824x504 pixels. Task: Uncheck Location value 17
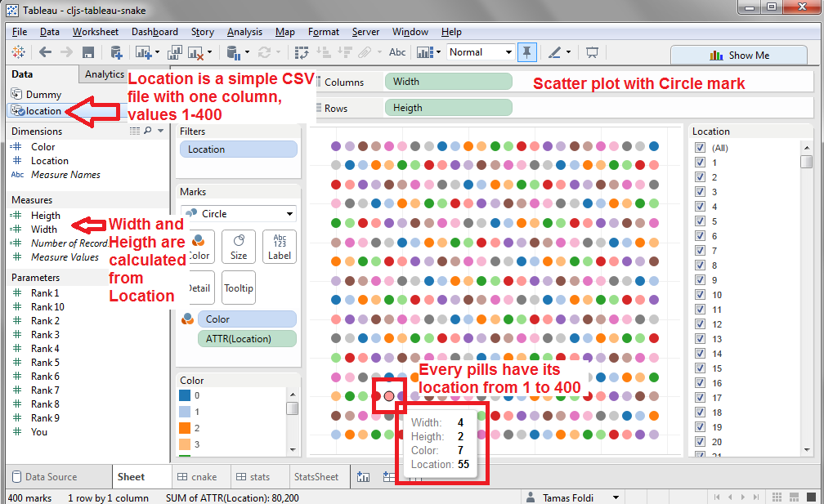coord(700,398)
